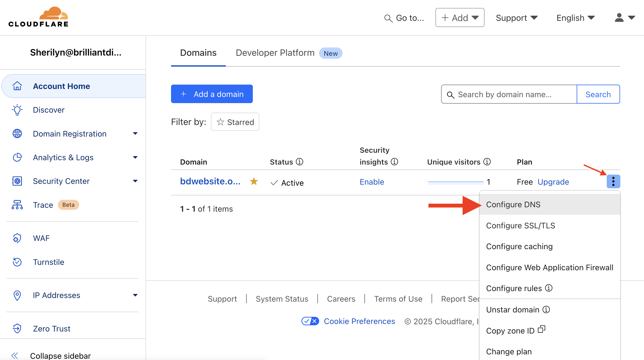Viewport: 644px width, 360px height.
Task: Switch to the Developer Platform tab
Action: pyautogui.click(x=275, y=53)
